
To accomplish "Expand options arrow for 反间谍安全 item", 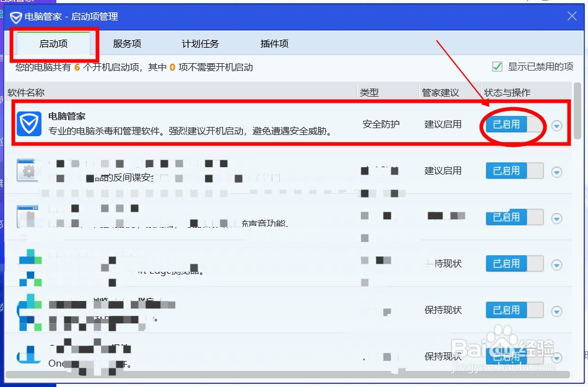I will (556, 172).
